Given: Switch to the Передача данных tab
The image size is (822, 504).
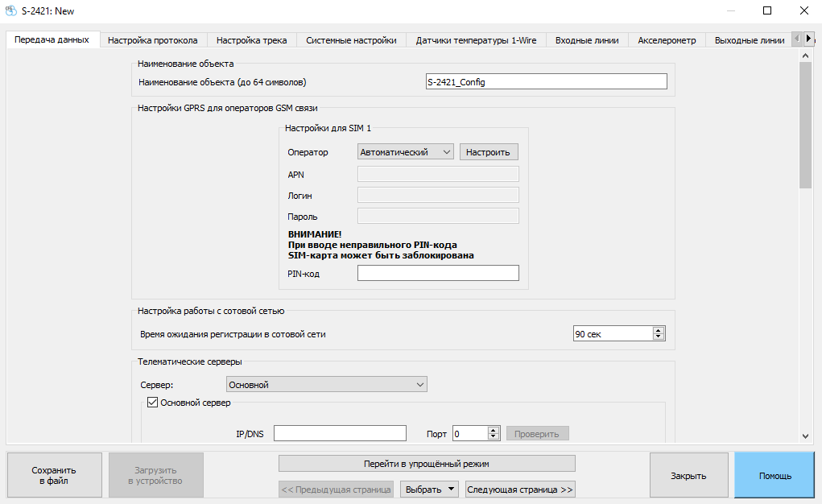Looking at the screenshot, I should (52, 40).
